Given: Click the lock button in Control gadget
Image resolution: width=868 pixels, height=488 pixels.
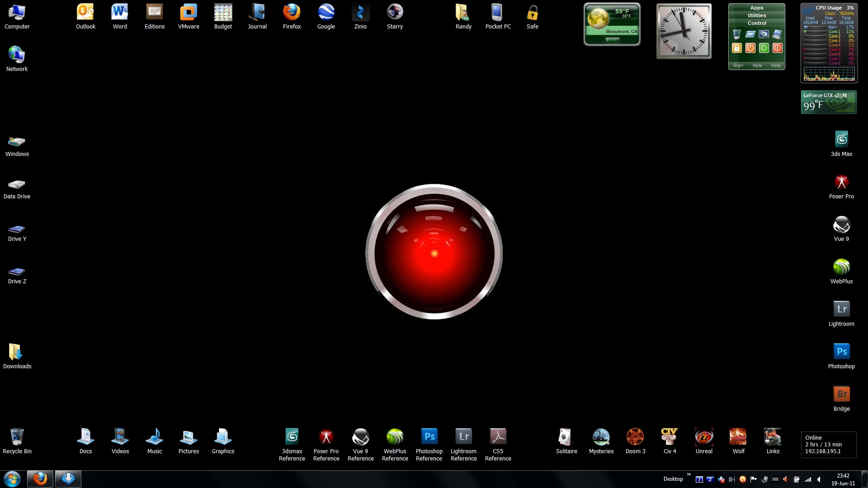Looking at the screenshot, I should pyautogui.click(x=737, y=48).
